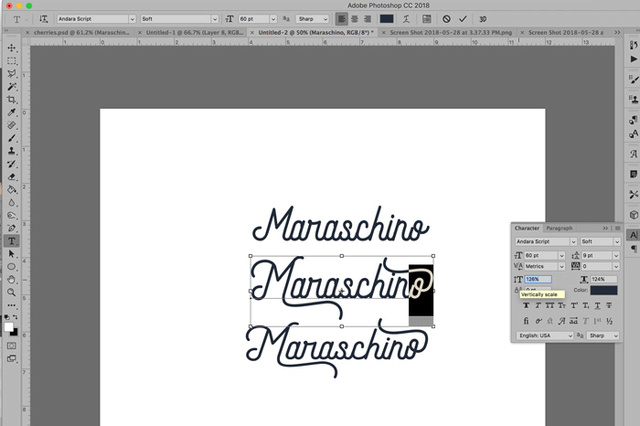Commit current text edits with checkmark

click(x=462, y=19)
